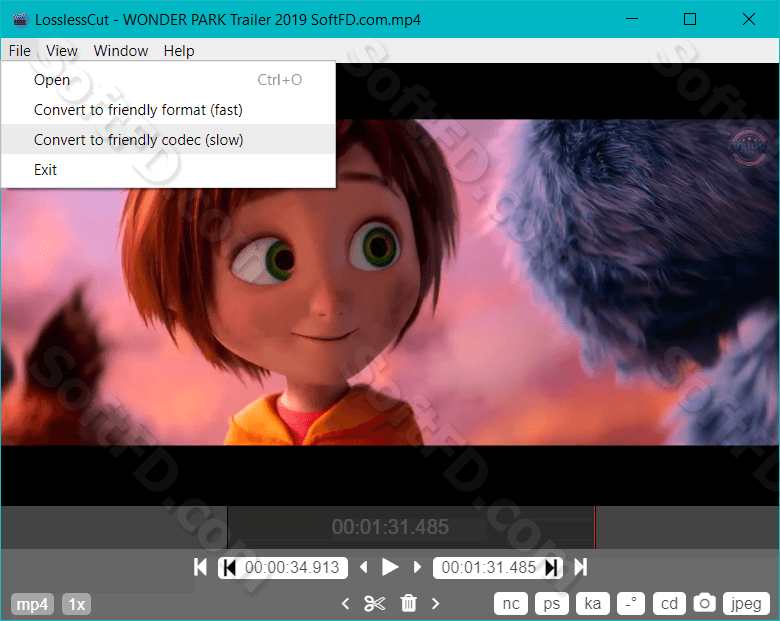Jump to start of video icon

point(200,567)
